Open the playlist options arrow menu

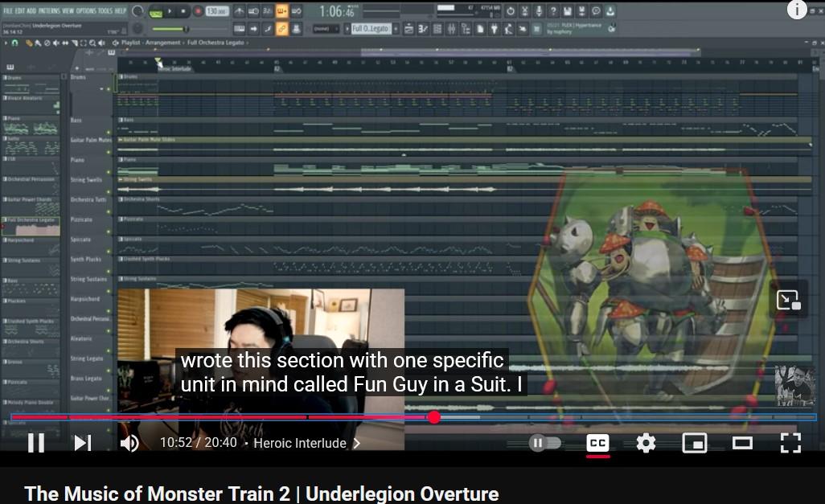(x=6, y=43)
